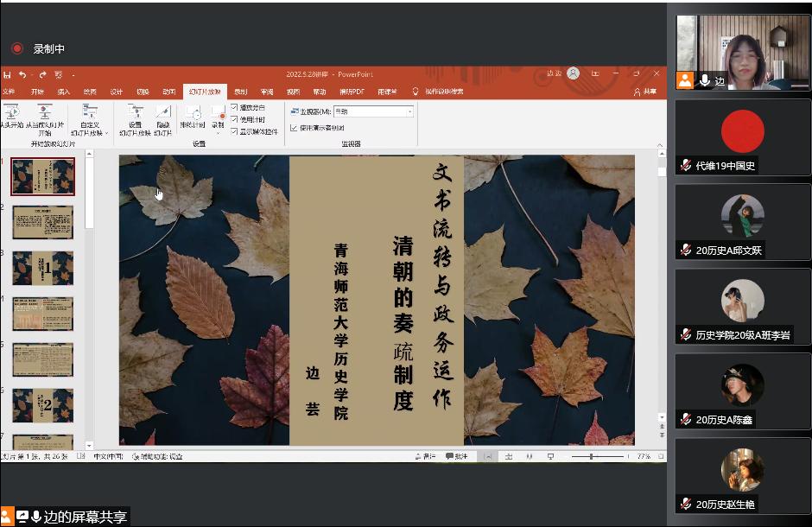Viewport: 812px width, 527px height.
Task: Toggle the Show Media Controls checkbox
Action: click(234, 131)
